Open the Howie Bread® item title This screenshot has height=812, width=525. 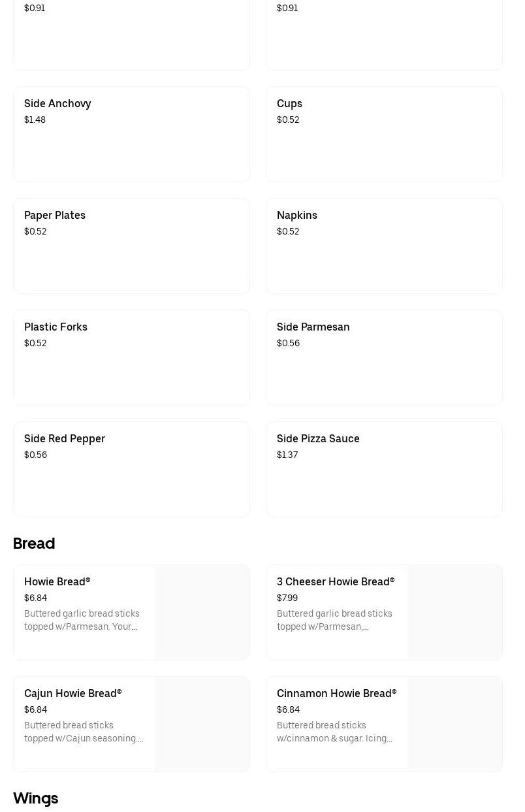coord(57,581)
